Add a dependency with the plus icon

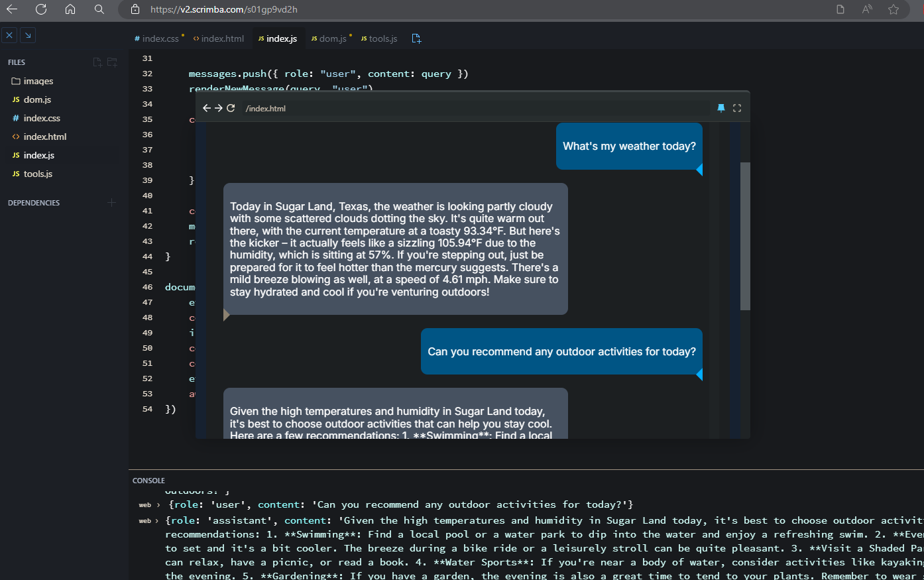[x=111, y=203]
